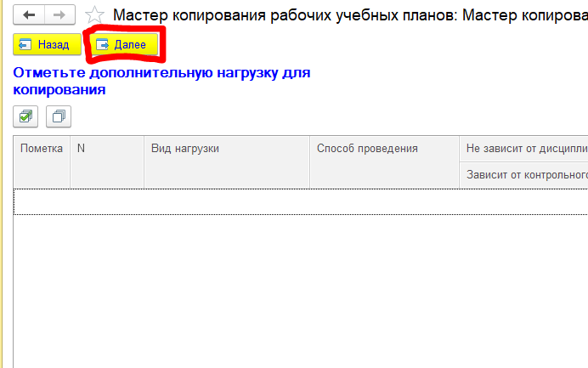Go forward with the right arrow navigation button
Screen dimensions: 588x368
(59, 15)
